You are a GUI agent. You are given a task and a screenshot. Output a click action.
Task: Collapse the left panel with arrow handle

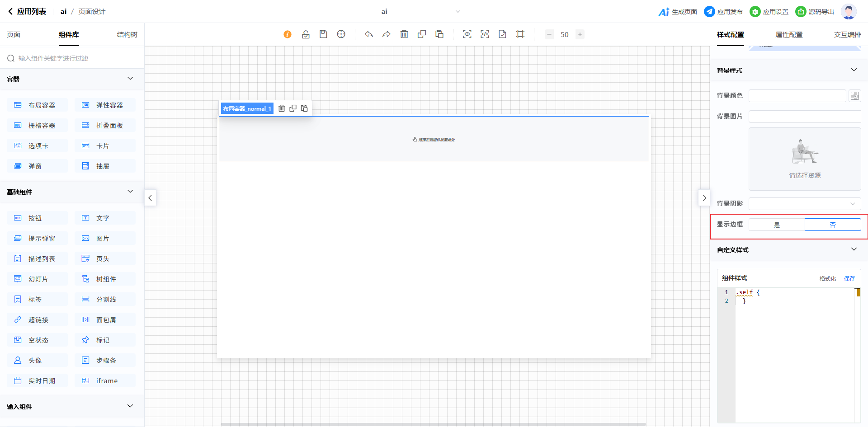(x=151, y=198)
